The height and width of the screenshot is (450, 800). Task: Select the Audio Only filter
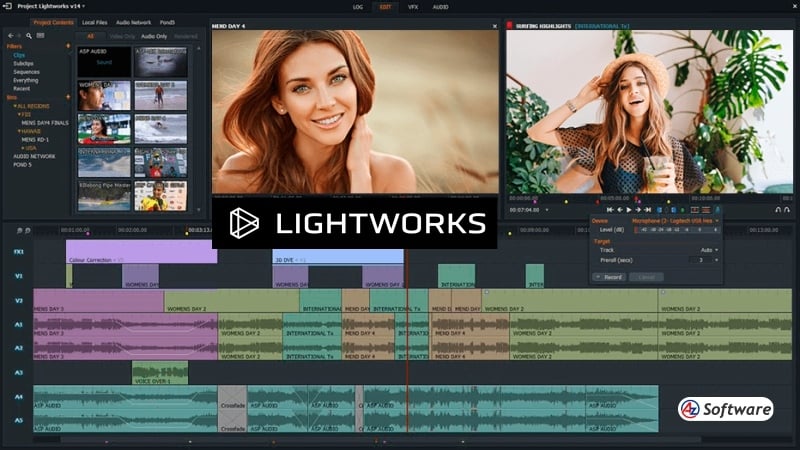coord(154,36)
